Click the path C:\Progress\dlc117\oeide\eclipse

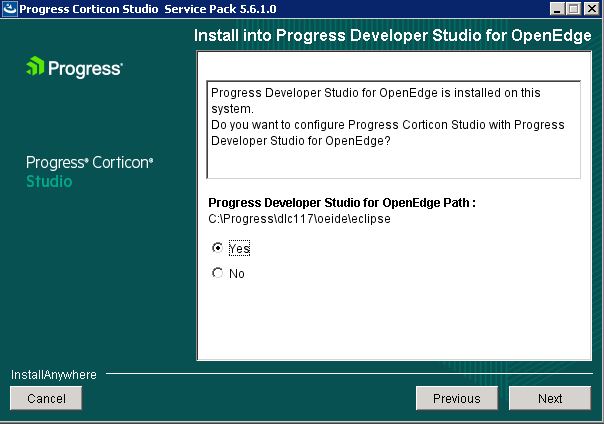299,219
